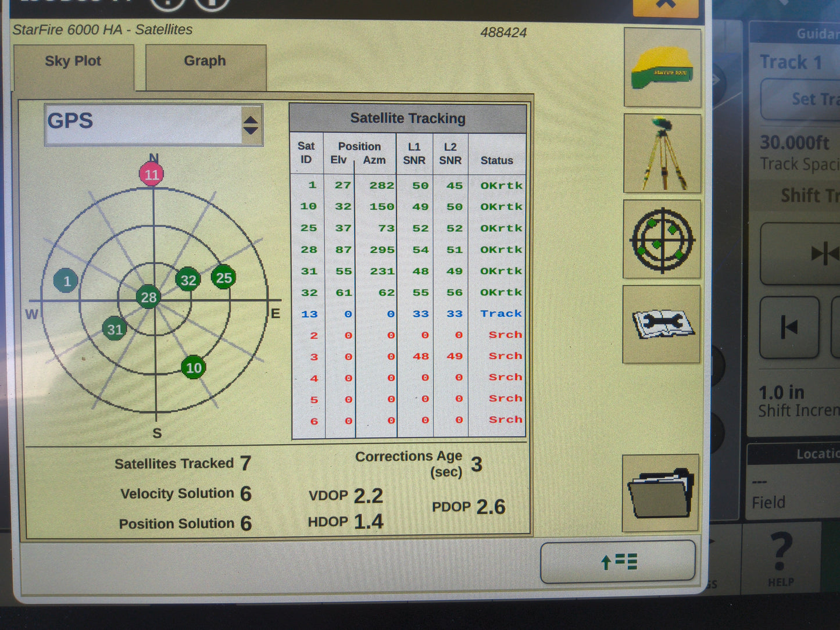
Task: Tap the return-to-list arrow button
Action: point(618,561)
